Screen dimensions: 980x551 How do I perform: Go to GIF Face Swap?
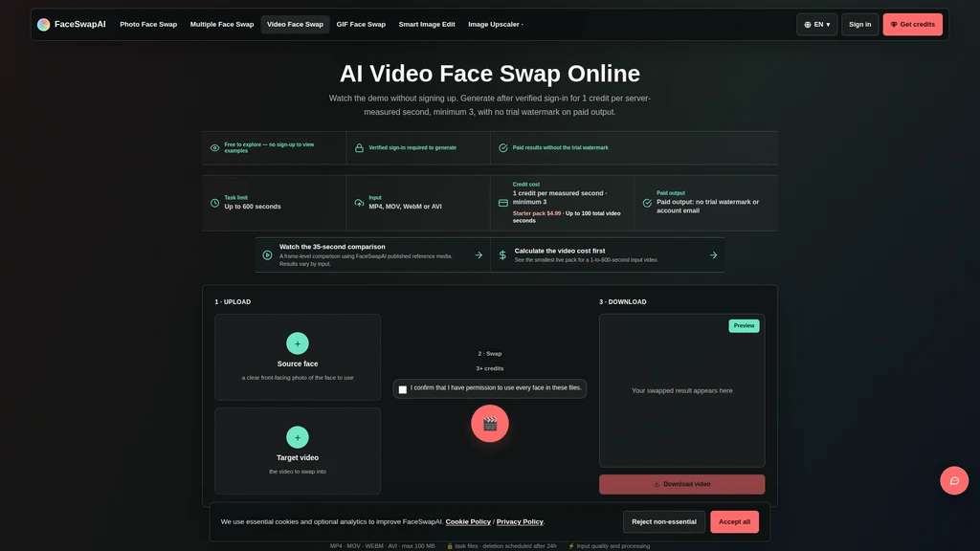tap(361, 24)
